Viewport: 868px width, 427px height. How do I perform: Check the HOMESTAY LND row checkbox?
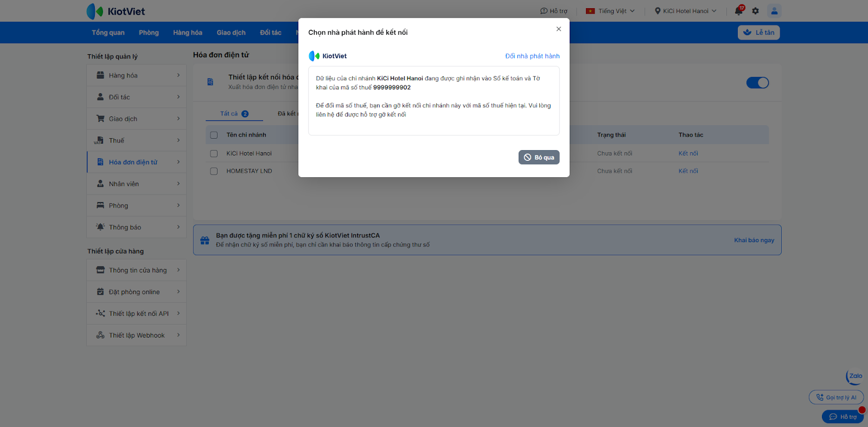tap(214, 171)
